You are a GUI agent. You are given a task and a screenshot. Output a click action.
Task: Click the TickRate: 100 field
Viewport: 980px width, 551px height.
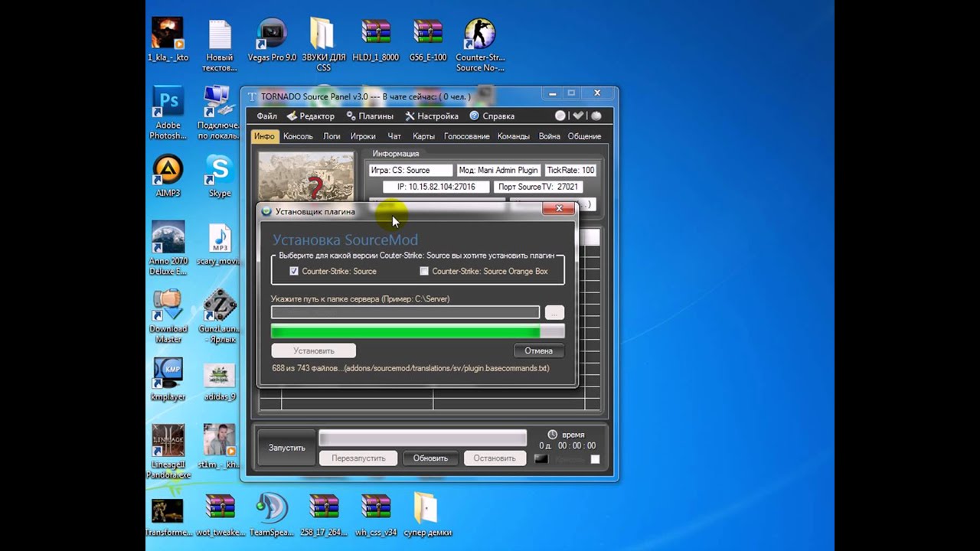[x=570, y=170]
